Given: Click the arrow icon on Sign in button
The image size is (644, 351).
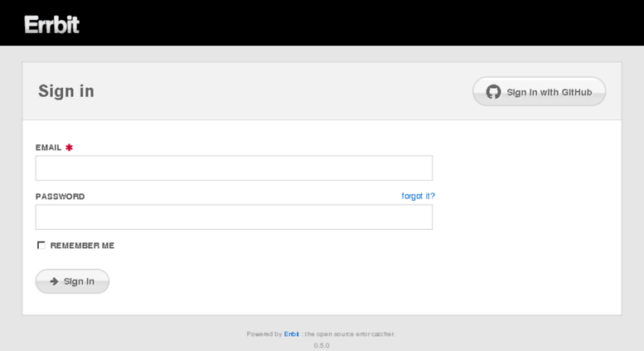Looking at the screenshot, I should [54, 281].
